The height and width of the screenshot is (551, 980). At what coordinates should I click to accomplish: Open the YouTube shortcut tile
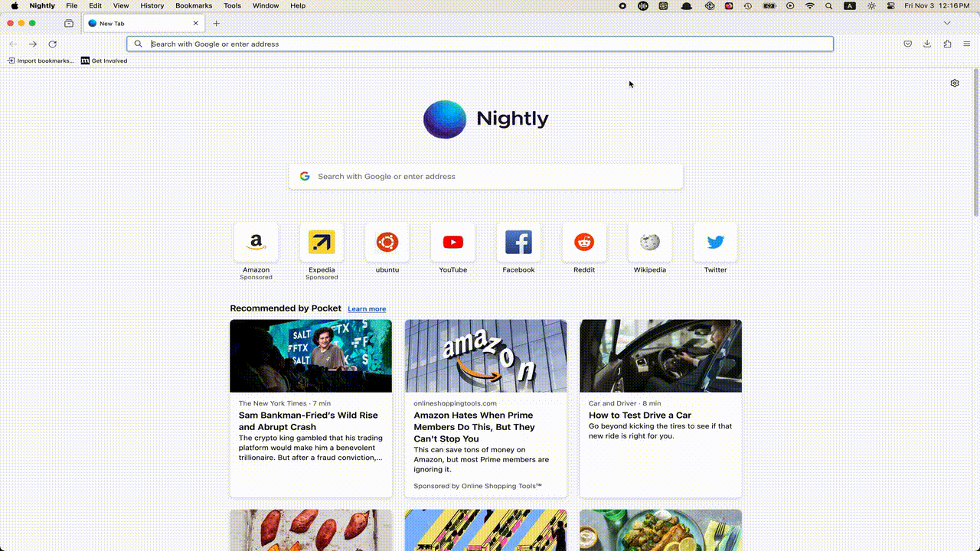452,243
